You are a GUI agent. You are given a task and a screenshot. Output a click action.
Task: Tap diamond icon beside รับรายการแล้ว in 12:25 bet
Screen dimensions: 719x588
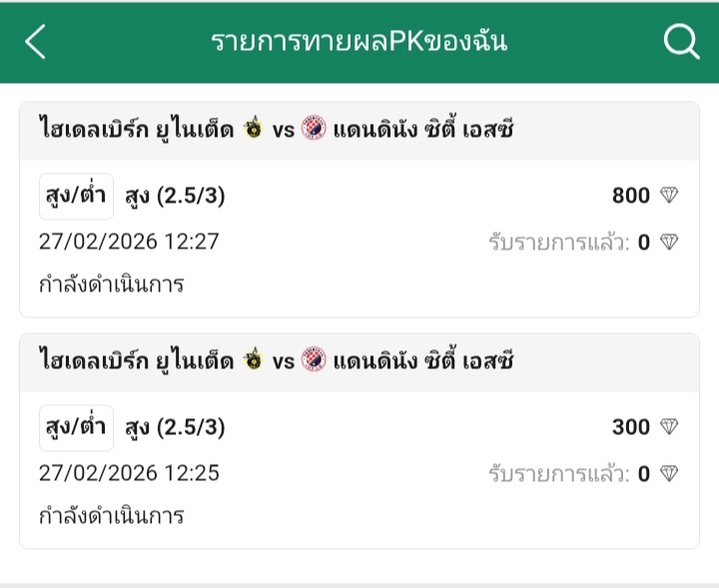[x=669, y=473]
